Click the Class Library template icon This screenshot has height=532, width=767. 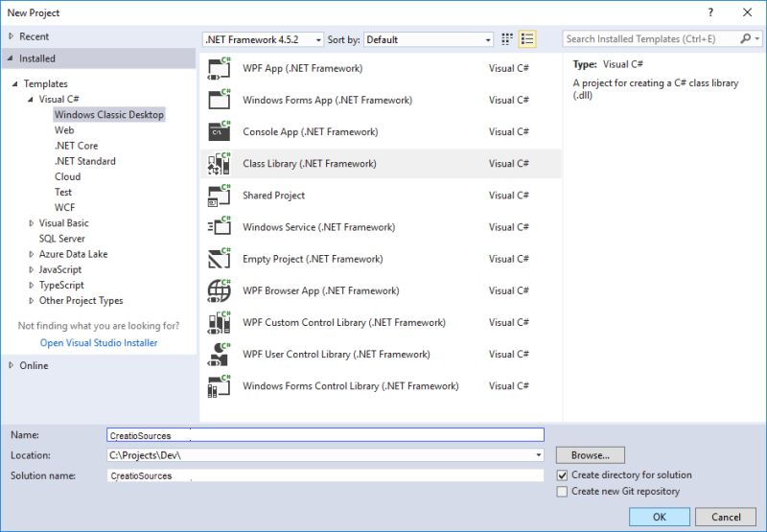tap(220, 164)
